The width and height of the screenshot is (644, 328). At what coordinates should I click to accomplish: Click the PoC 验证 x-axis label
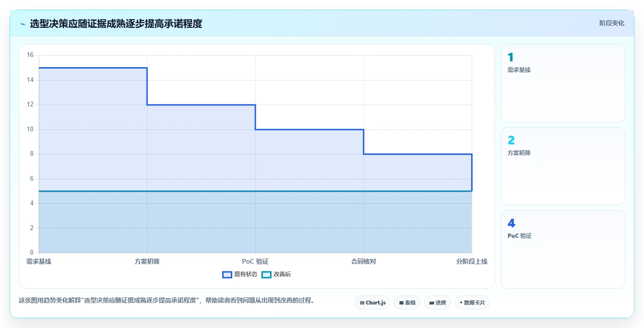coord(255,261)
